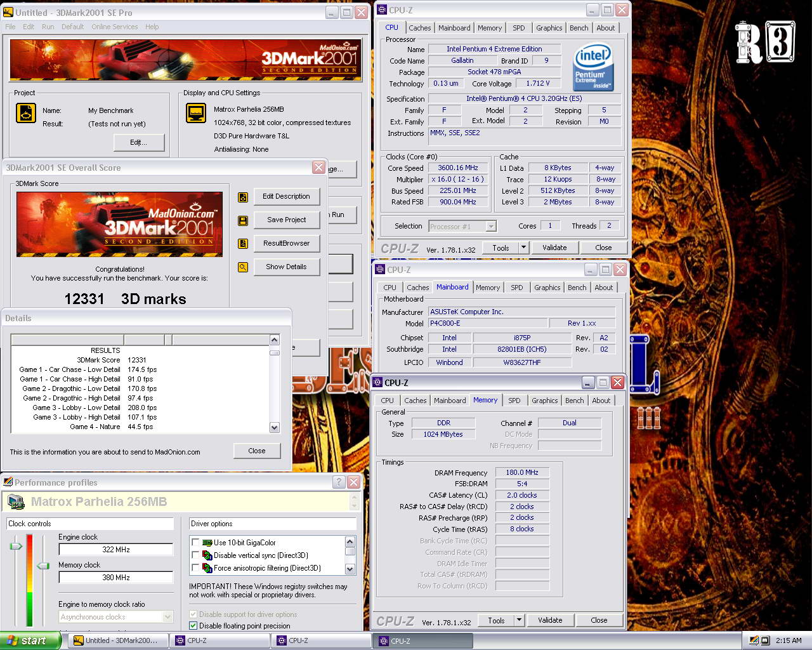This screenshot has width=812, height=650.
Task: Click the Memory clock slider handle
Action: [43, 566]
